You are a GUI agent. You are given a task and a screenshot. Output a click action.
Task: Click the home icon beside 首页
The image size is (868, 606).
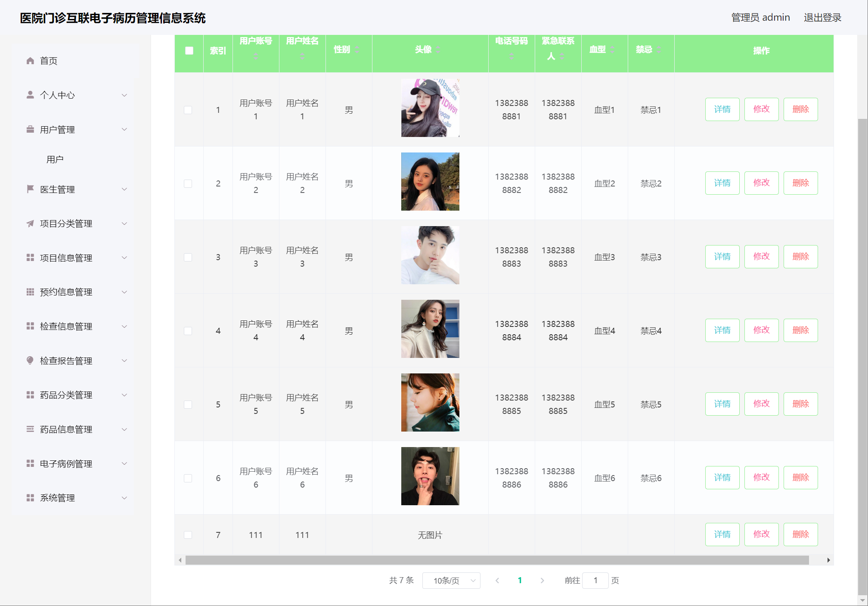[30, 61]
